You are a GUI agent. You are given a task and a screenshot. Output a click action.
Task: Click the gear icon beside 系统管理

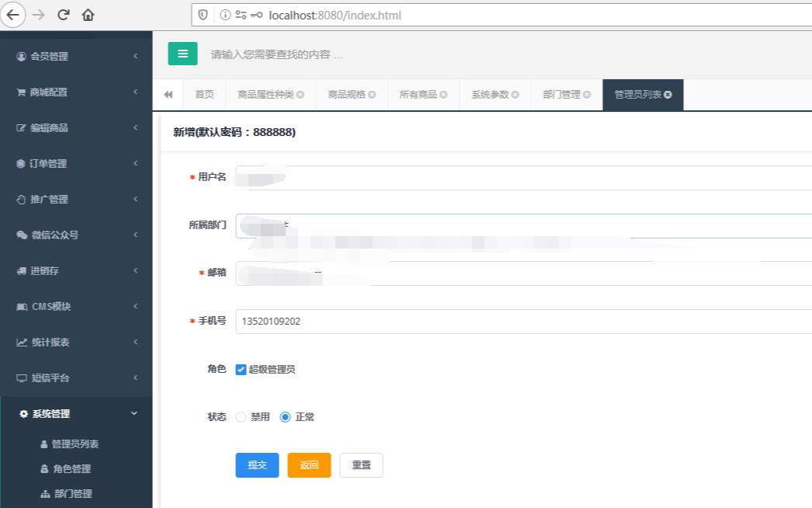23,414
